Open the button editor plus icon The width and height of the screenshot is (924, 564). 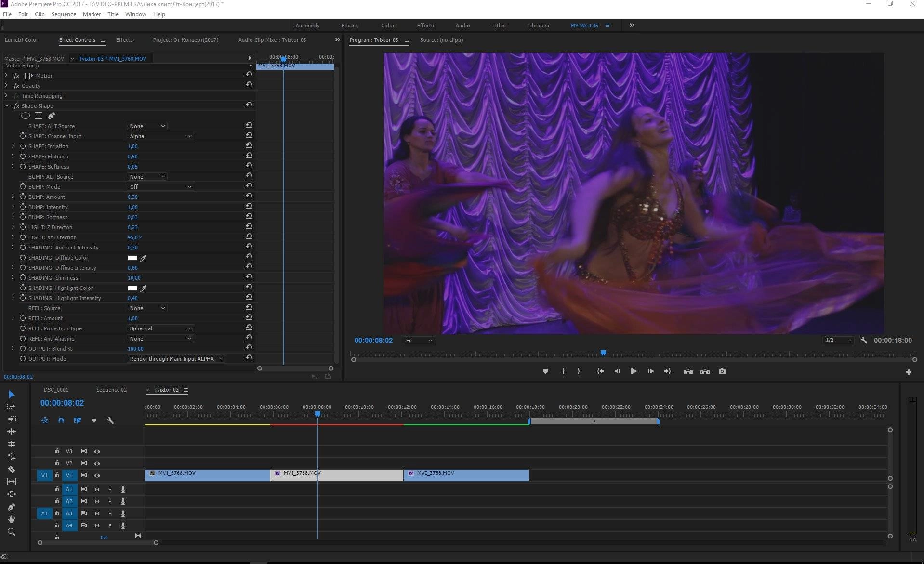(x=909, y=372)
